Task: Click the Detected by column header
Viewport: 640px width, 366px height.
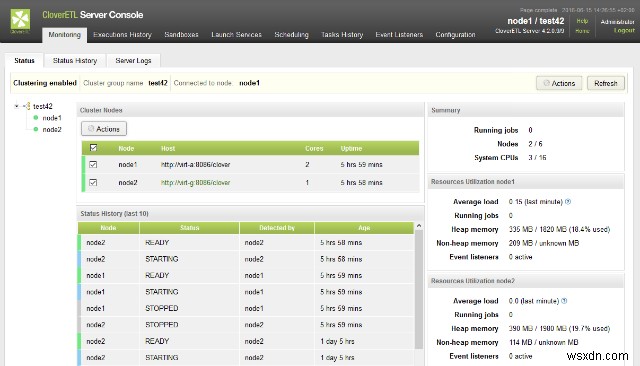Action: [x=277, y=228]
